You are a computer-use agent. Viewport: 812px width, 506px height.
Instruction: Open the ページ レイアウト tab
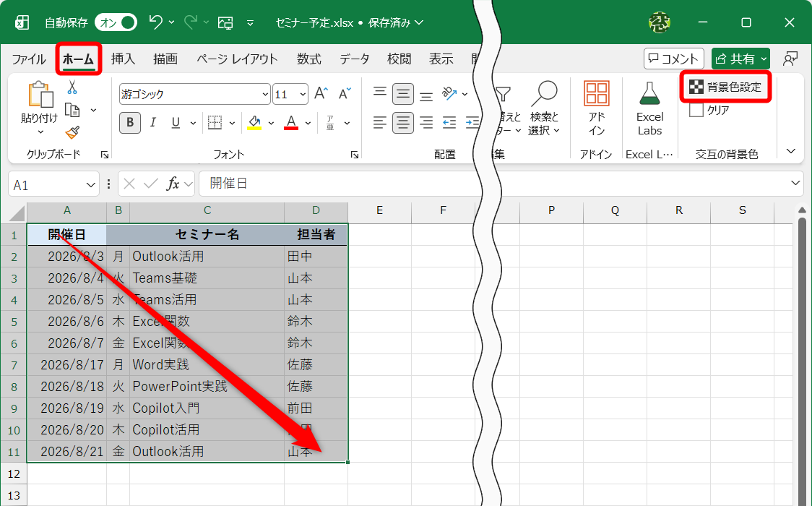pyautogui.click(x=237, y=59)
